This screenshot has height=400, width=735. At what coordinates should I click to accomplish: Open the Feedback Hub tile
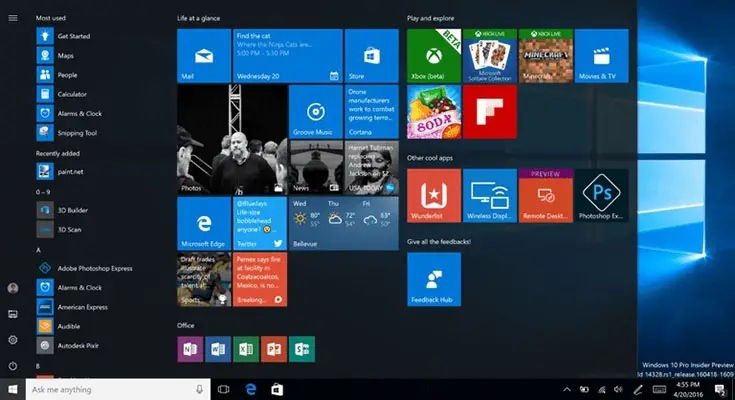[x=434, y=279]
